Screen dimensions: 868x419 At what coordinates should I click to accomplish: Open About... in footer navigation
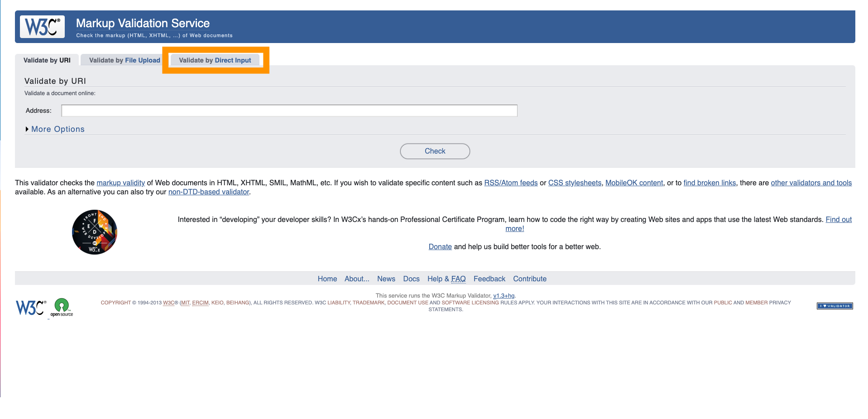357,279
